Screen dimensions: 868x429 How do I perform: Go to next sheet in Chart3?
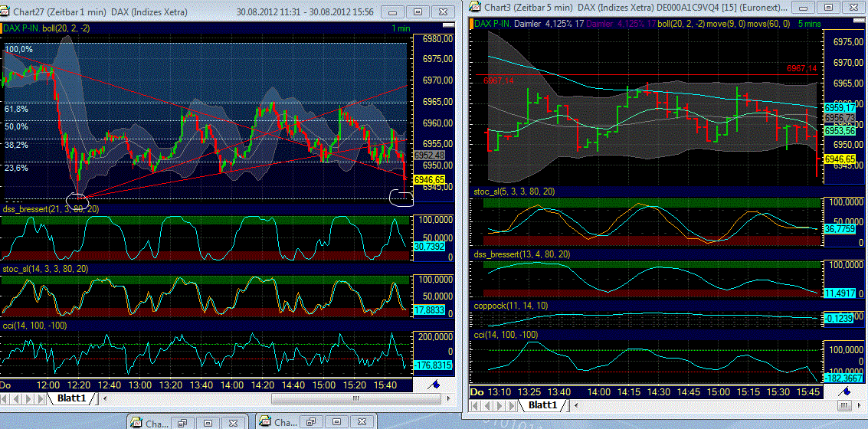pyautogui.click(x=499, y=406)
